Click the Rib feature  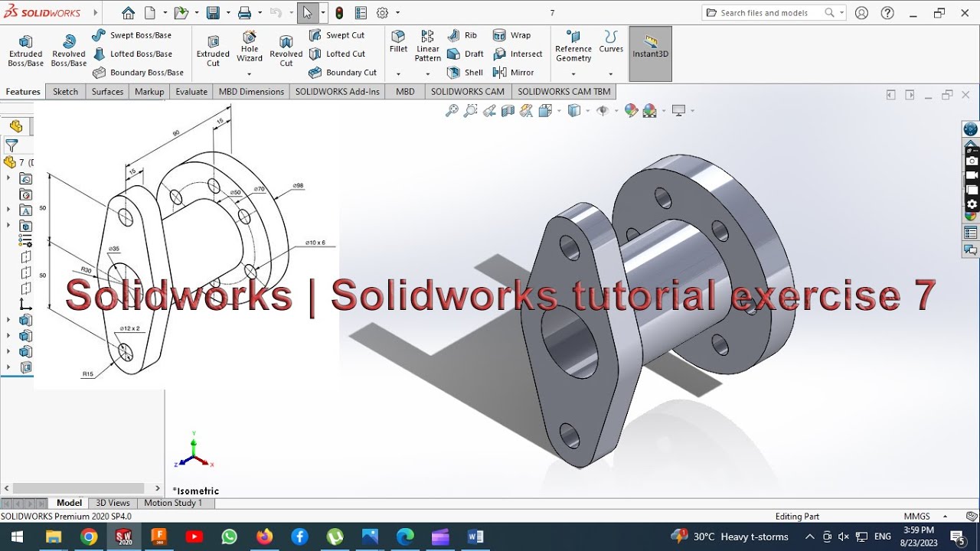click(x=462, y=35)
